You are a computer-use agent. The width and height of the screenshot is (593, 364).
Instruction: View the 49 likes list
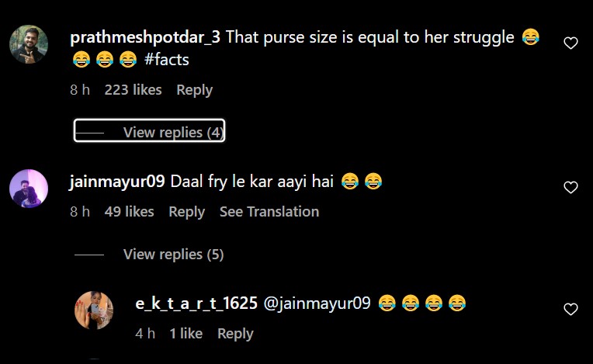pos(130,212)
